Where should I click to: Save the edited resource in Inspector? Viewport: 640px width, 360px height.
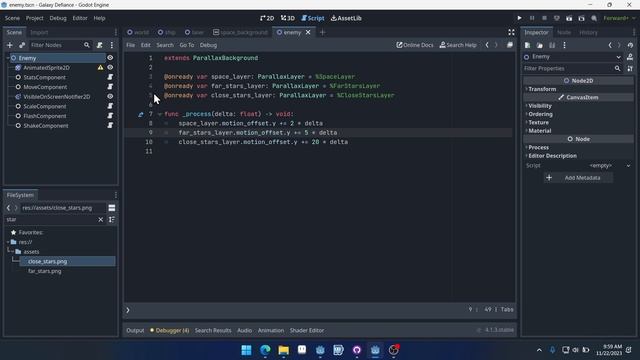click(552, 45)
